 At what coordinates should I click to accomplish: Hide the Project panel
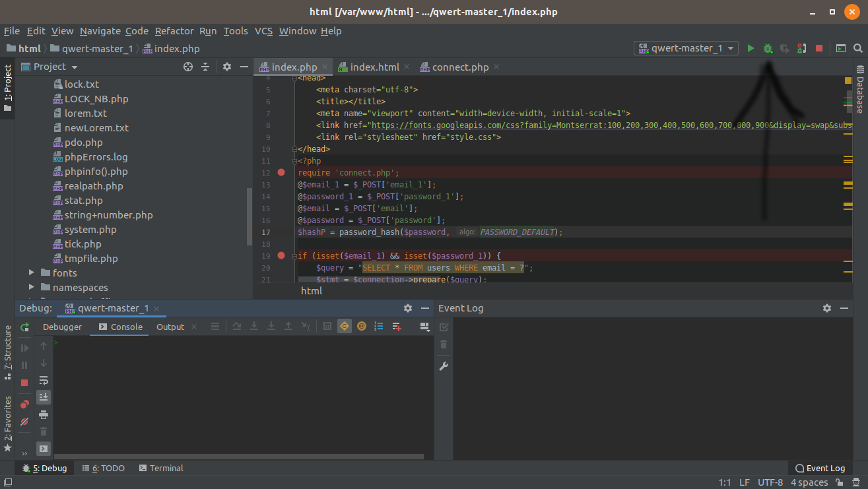click(x=244, y=67)
